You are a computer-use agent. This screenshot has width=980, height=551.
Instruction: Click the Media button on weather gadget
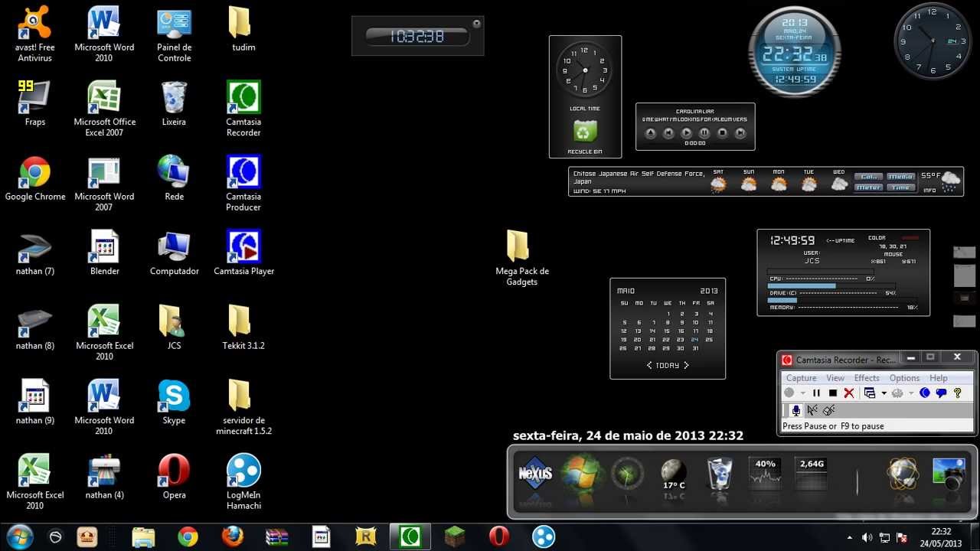(x=901, y=177)
